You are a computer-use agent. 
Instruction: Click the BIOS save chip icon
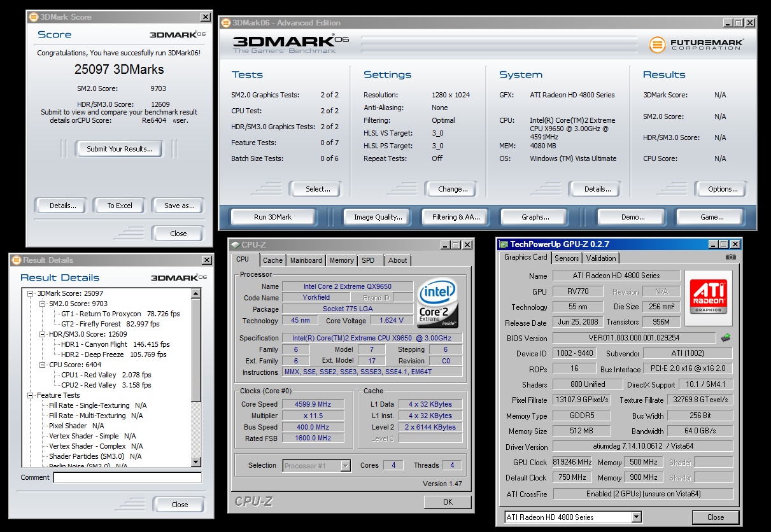(726, 338)
